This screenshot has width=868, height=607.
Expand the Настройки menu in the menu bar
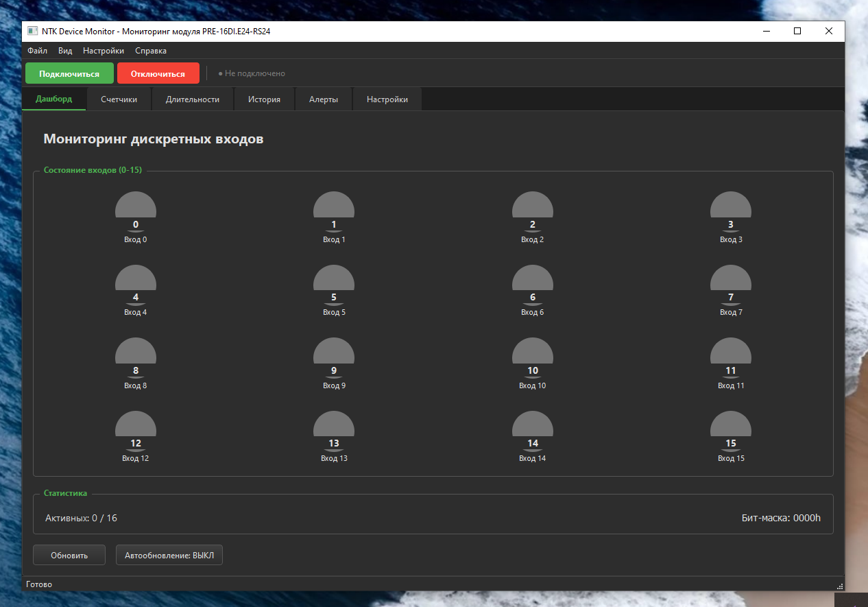[104, 51]
